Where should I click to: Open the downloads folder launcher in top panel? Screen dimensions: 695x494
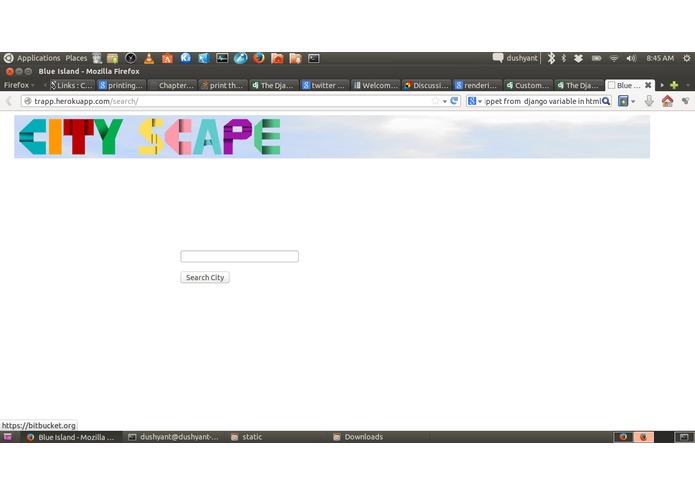pyautogui.click(x=296, y=58)
